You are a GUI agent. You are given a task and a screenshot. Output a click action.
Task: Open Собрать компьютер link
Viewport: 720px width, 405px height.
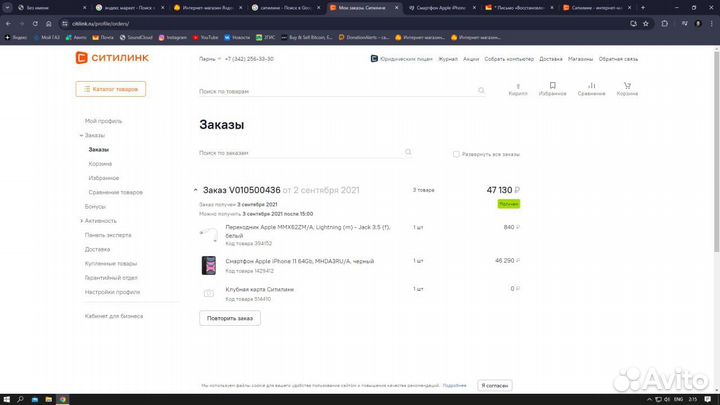point(509,59)
